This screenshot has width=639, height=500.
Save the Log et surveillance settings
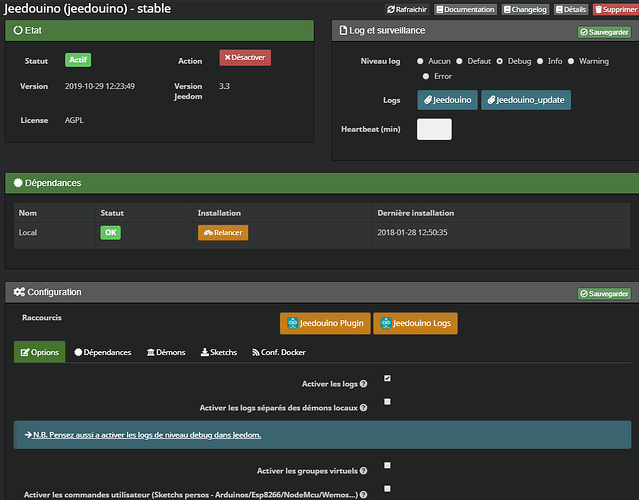click(x=604, y=32)
